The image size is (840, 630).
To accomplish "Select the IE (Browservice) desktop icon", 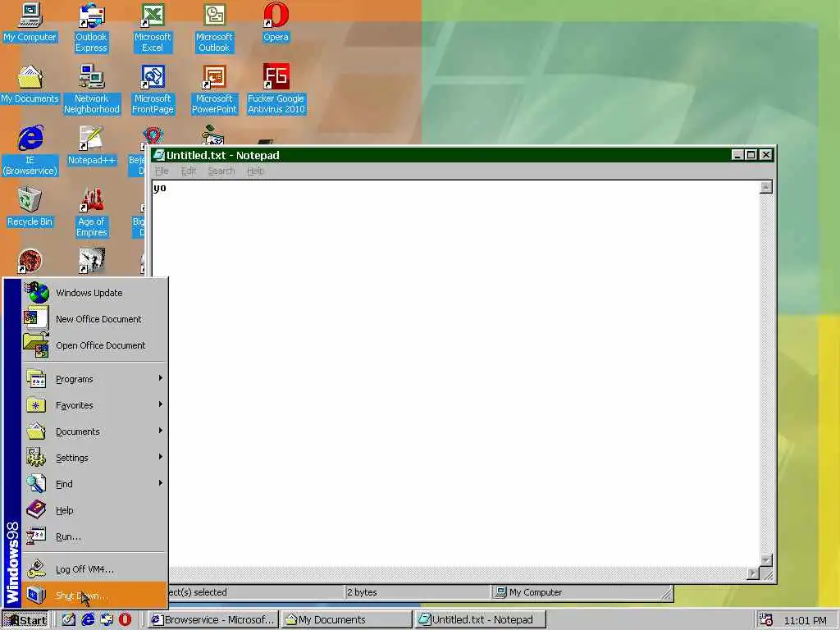I will [x=30, y=151].
